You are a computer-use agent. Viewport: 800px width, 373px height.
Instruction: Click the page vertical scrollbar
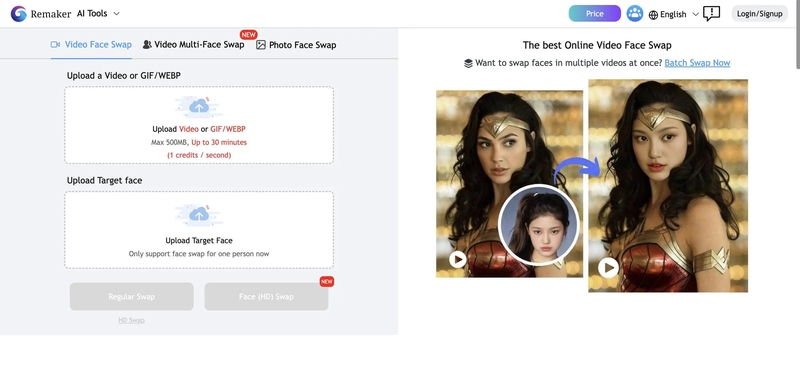[797, 34]
